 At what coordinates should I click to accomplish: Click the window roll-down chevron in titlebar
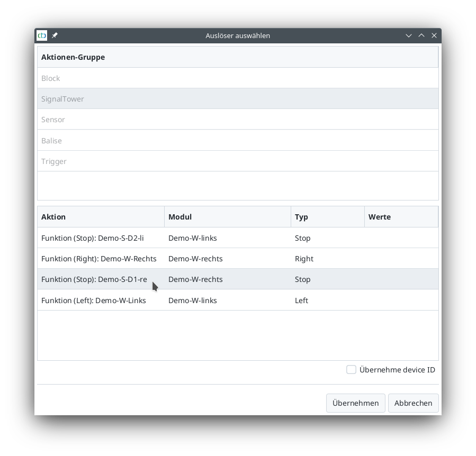[x=408, y=35]
